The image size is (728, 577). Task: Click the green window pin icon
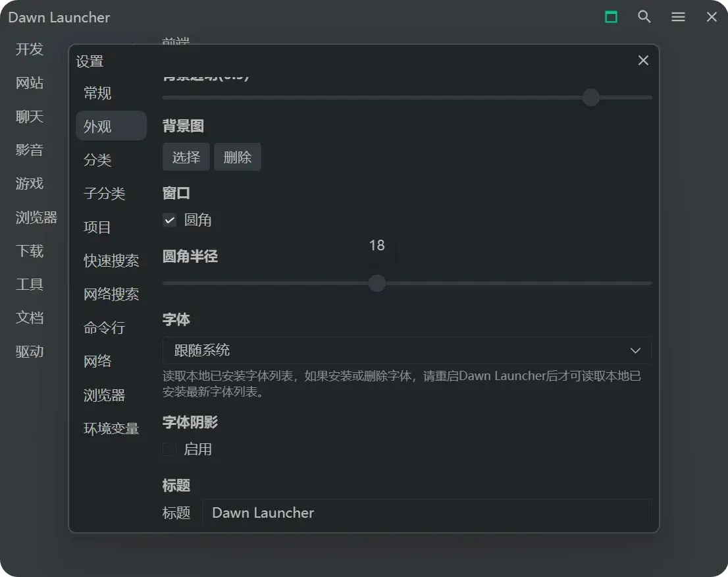click(611, 17)
